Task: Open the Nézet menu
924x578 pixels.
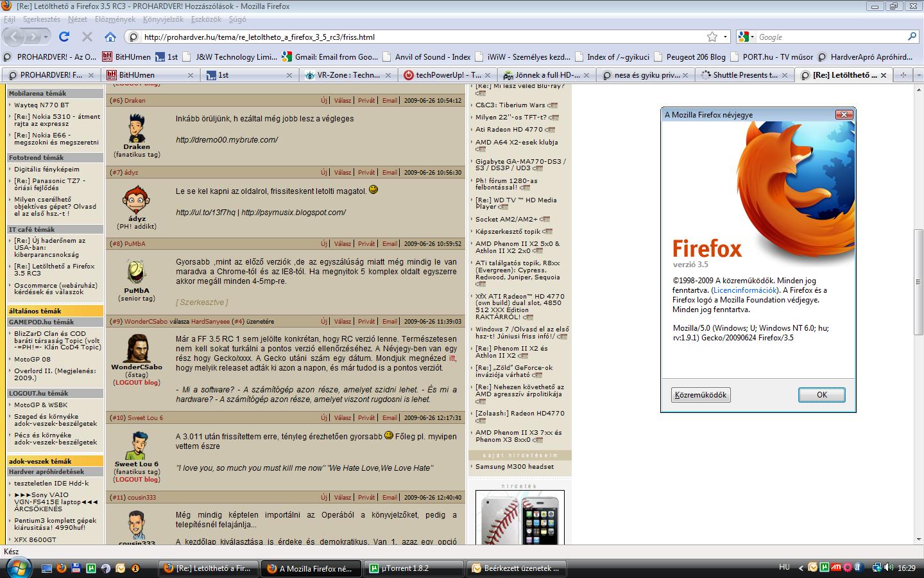Action: 78,19
